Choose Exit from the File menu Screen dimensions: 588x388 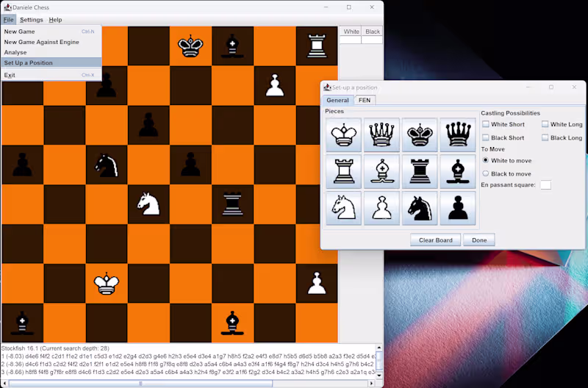coord(51,75)
